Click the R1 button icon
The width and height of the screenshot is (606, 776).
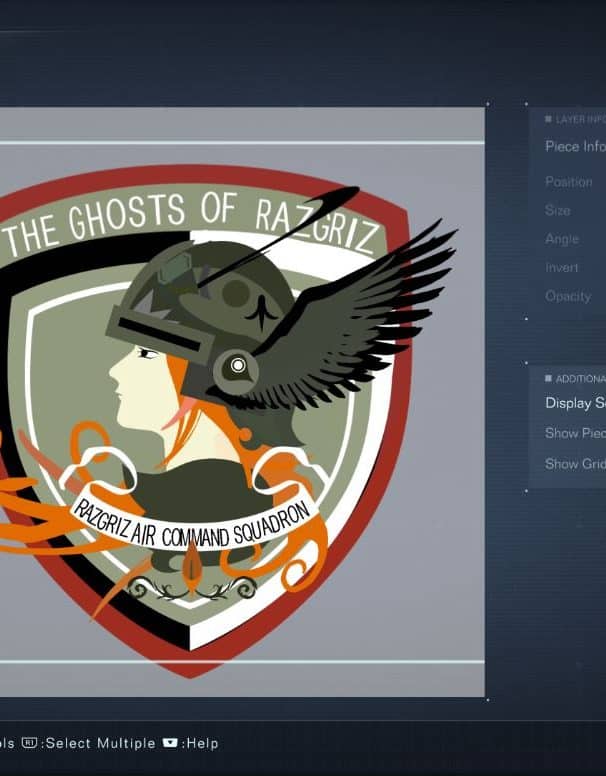[29, 743]
